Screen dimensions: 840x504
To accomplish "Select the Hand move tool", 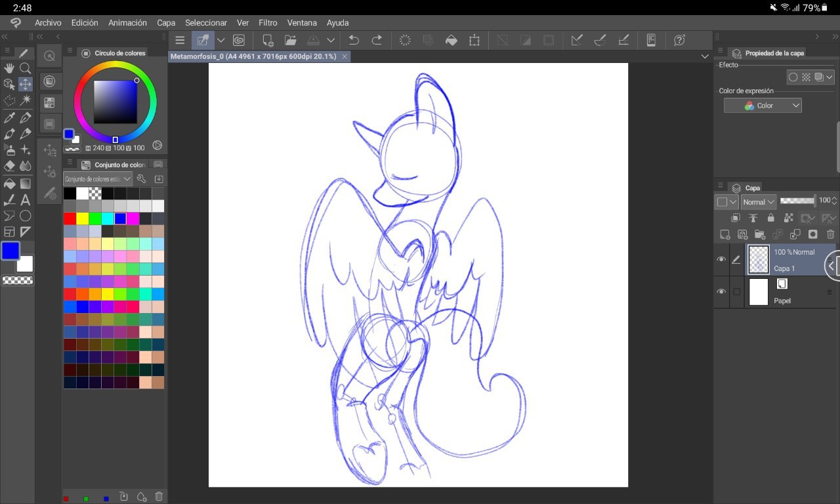I will pyautogui.click(x=9, y=68).
